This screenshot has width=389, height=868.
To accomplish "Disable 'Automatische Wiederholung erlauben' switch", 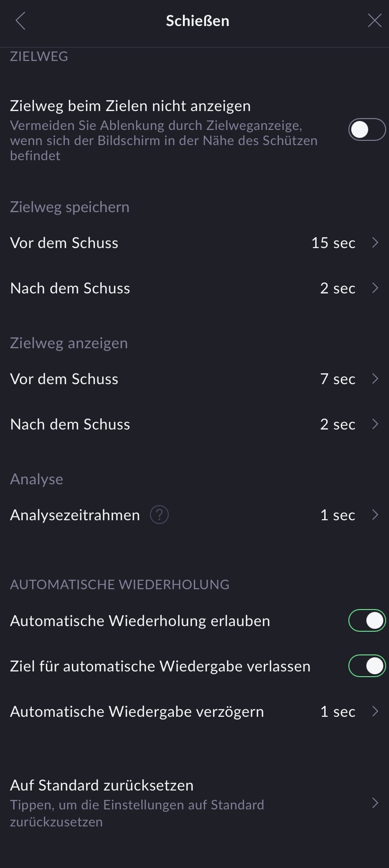I will click(367, 620).
